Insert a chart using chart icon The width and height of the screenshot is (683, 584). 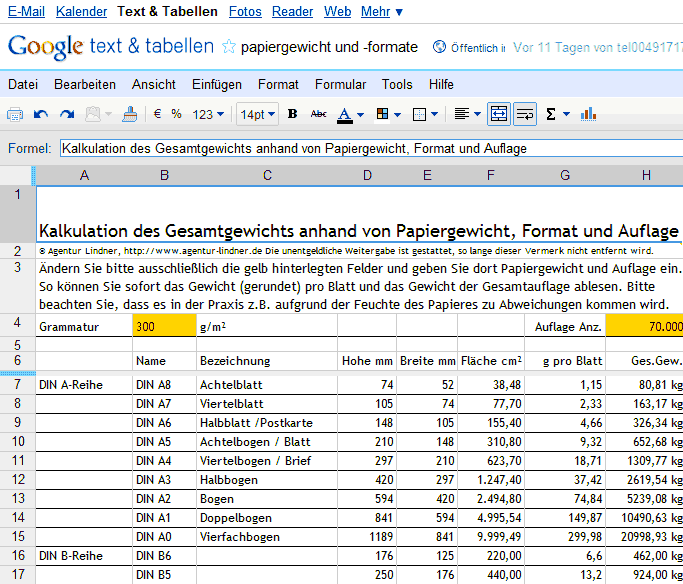(x=588, y=115)
